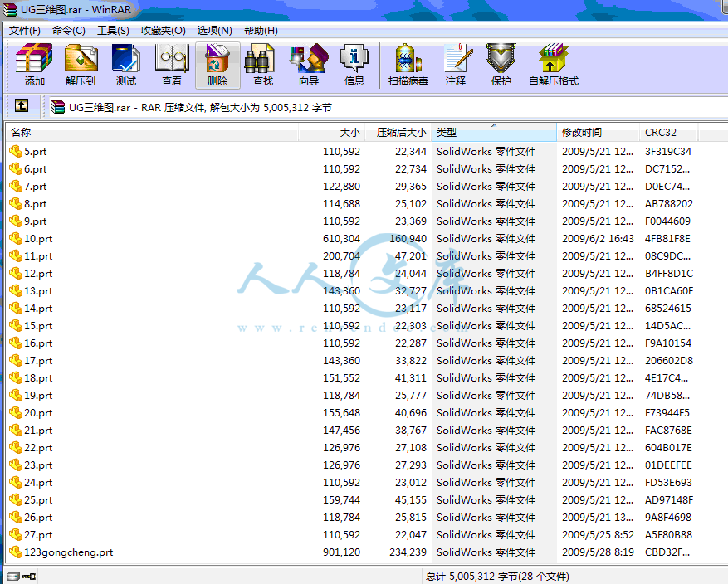Viewport: 728px width, 584px height.
Task: Open the 帮助(H) menu
Action: 261,31
